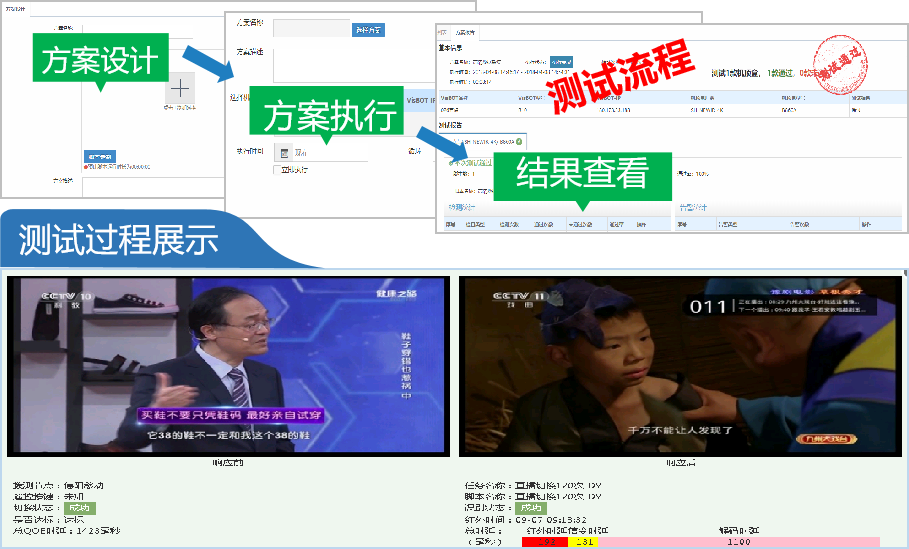Screen dimensions: 909x549
Task: Select the 方案设计 green label
Action: 98,60
